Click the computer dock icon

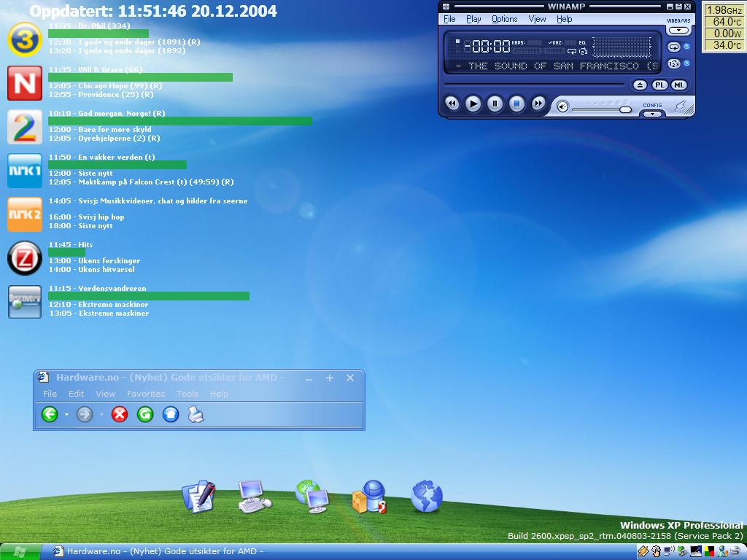(x=255, y=497)
